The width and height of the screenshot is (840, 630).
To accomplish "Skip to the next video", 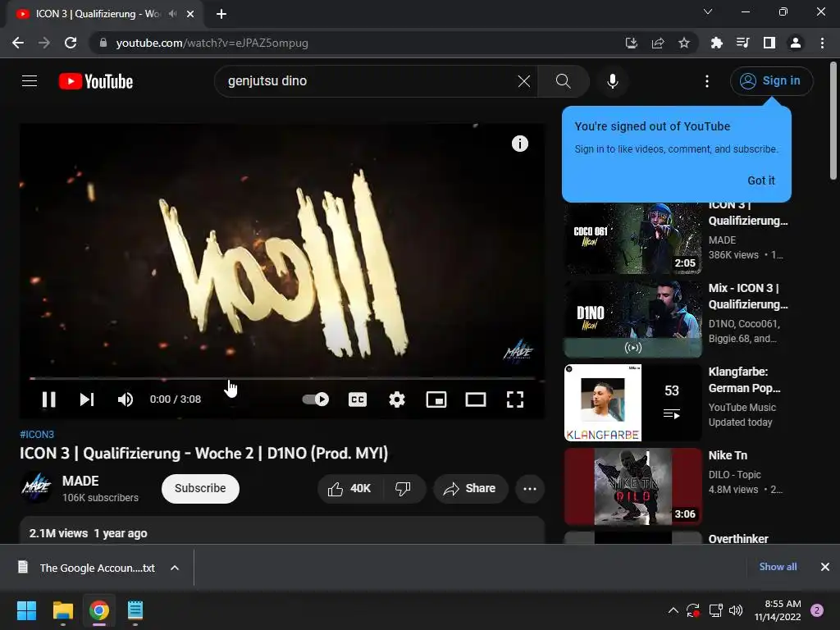I will tap(87, 399).
